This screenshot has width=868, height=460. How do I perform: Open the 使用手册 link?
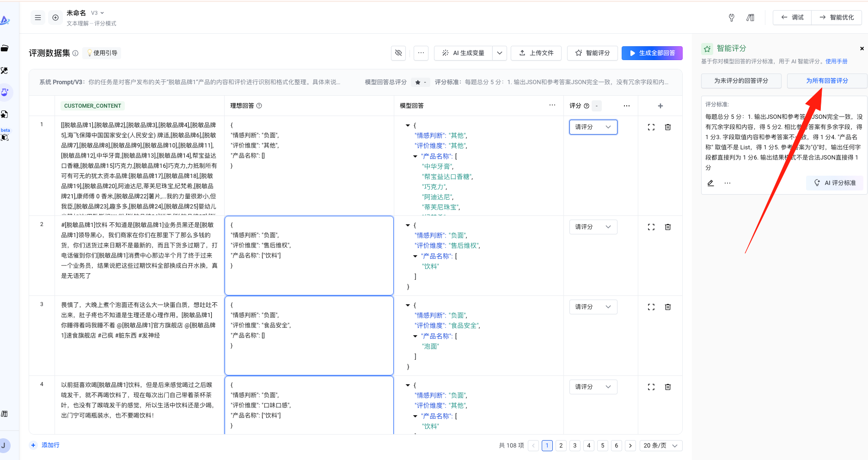click(837, 61)
